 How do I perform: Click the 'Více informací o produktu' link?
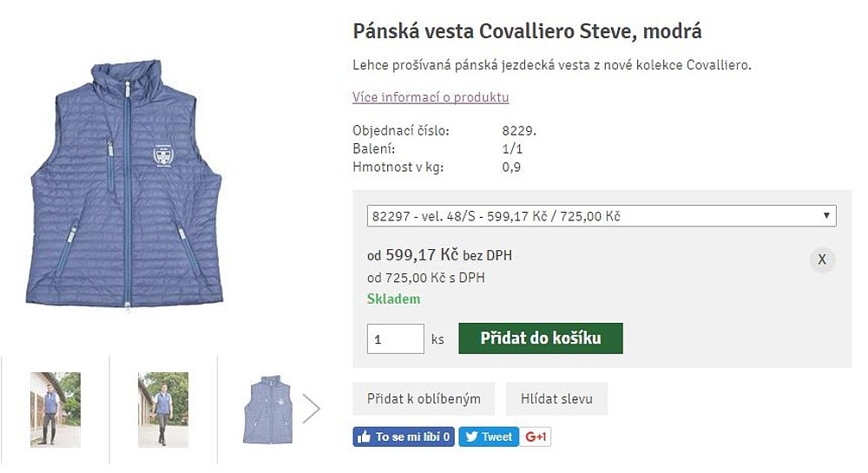(x=431, y=97)
